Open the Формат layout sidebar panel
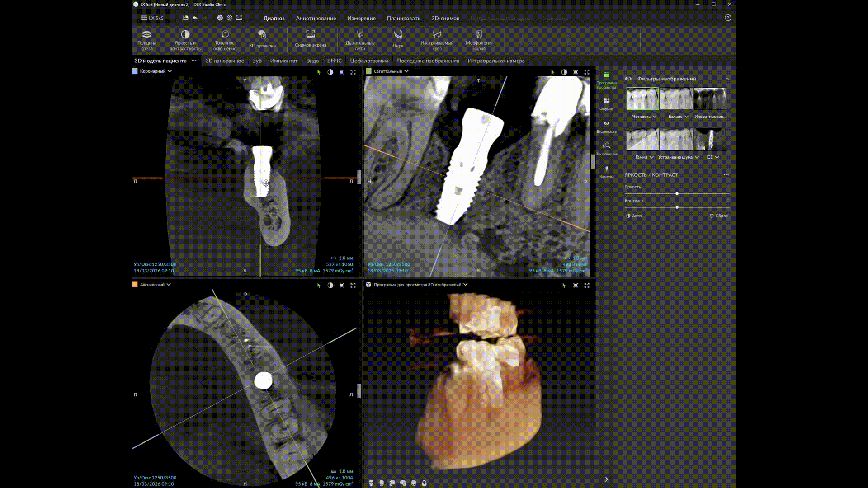The image size is (868, 488). click(x=606, y=104)
